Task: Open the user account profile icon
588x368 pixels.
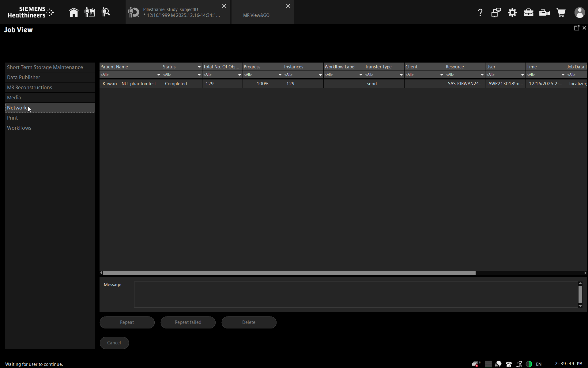Action: point(579,13)
